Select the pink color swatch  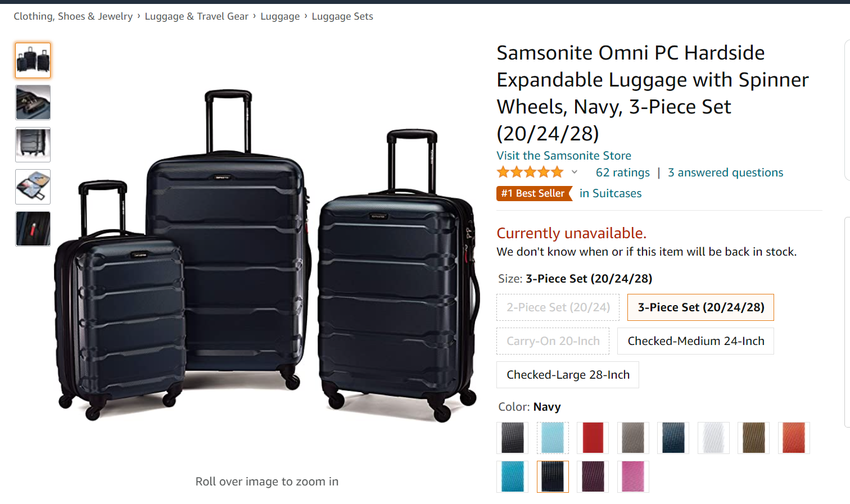(x=633, y=476)
